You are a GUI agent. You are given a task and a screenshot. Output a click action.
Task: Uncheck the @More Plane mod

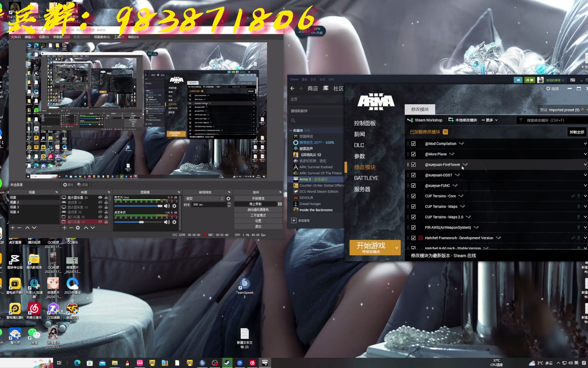tap(413, 154)
